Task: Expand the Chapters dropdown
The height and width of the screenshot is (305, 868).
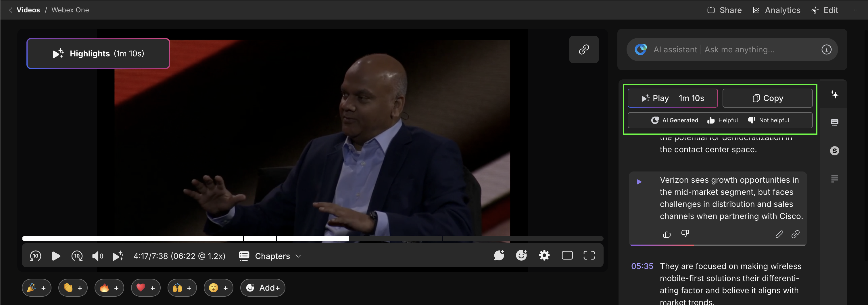Action: [x=270, y=256]
